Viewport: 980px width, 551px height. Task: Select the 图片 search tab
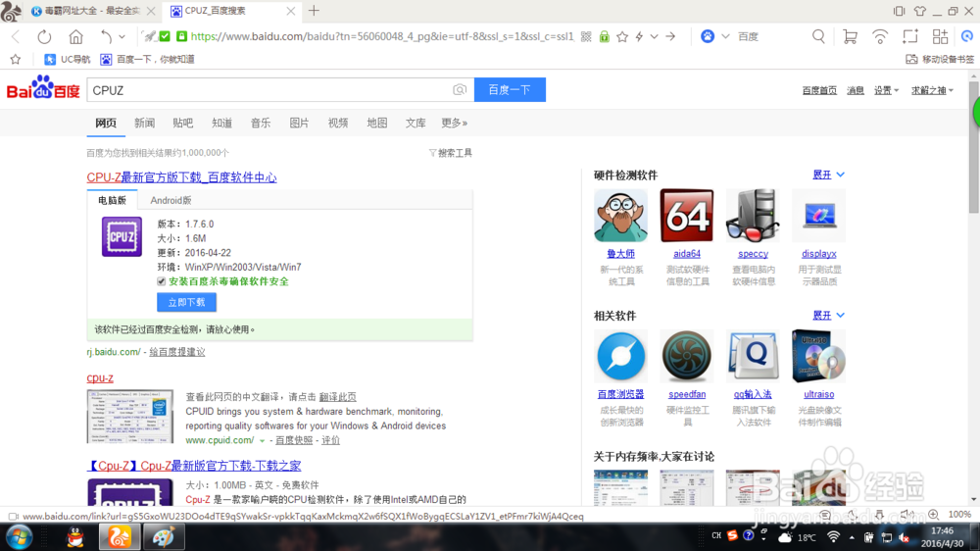(x=299, y=124)
